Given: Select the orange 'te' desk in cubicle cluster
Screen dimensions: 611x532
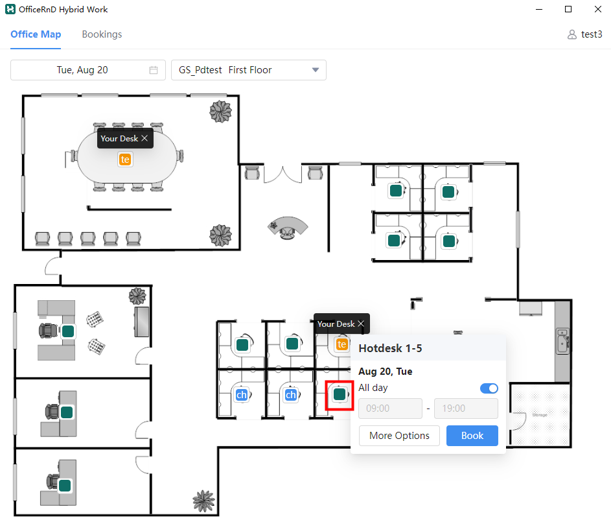Looking at the screenshot, I should pos(342,344).
